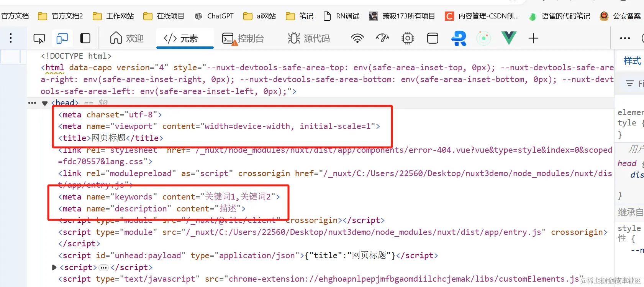Image resolution: width=644 pixels, height=287 pixels.
Task: Select the inspect element picker tool
Action: (x=39, y=38)
